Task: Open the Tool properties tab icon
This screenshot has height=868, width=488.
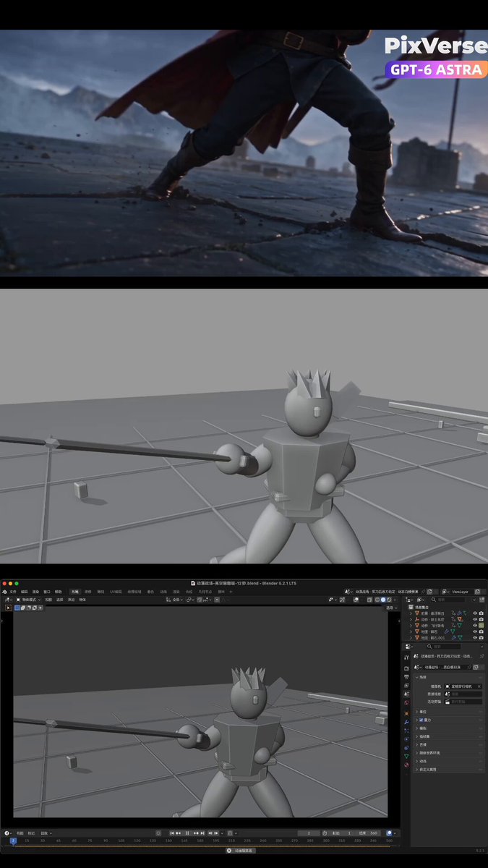Action: [x=406, y=658]
